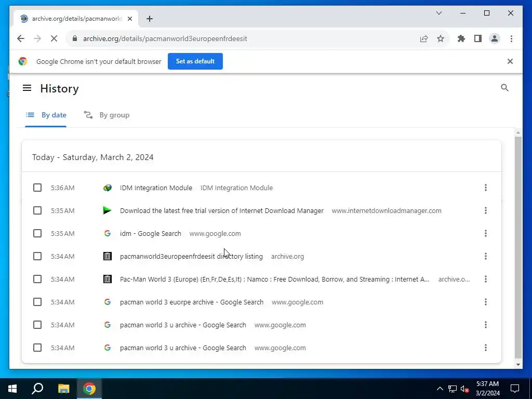Select checkbox for Download latest free trial entry

point(37,210)
